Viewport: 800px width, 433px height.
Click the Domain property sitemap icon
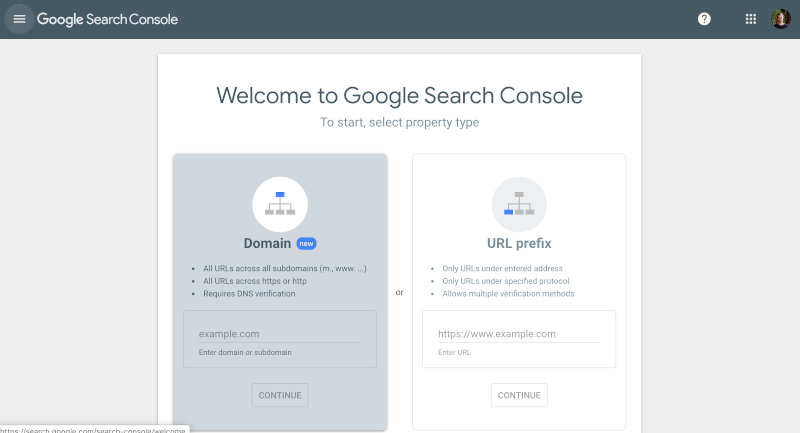280,205
